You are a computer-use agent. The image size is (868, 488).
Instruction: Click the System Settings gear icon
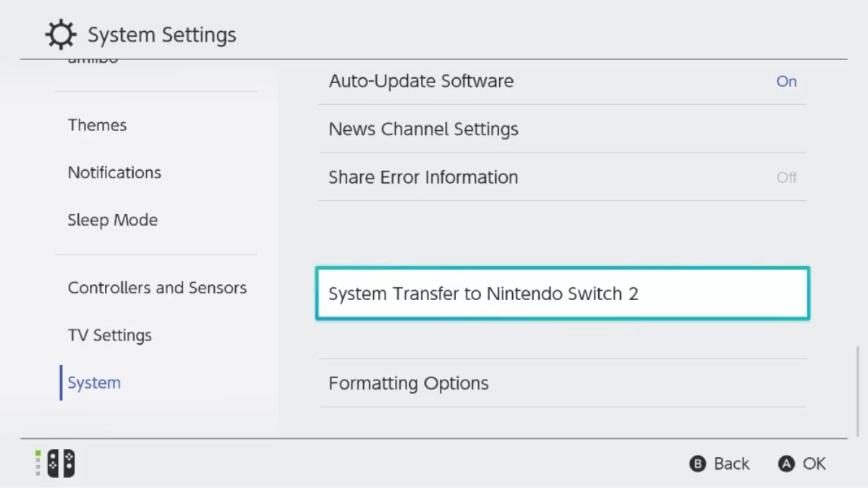pos(61,33)
